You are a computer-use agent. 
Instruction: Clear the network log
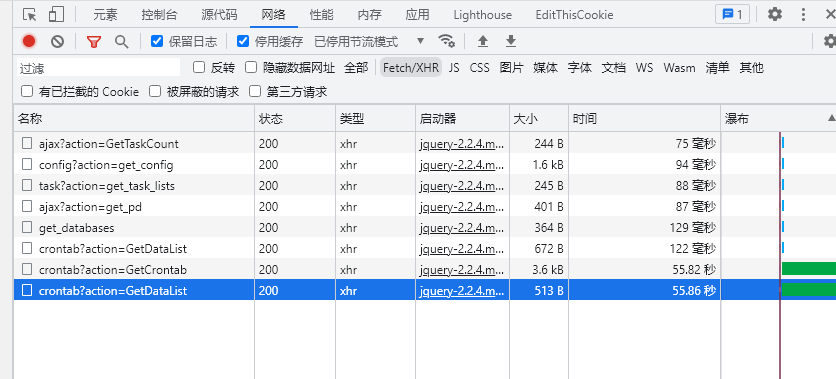coord(58,41)
